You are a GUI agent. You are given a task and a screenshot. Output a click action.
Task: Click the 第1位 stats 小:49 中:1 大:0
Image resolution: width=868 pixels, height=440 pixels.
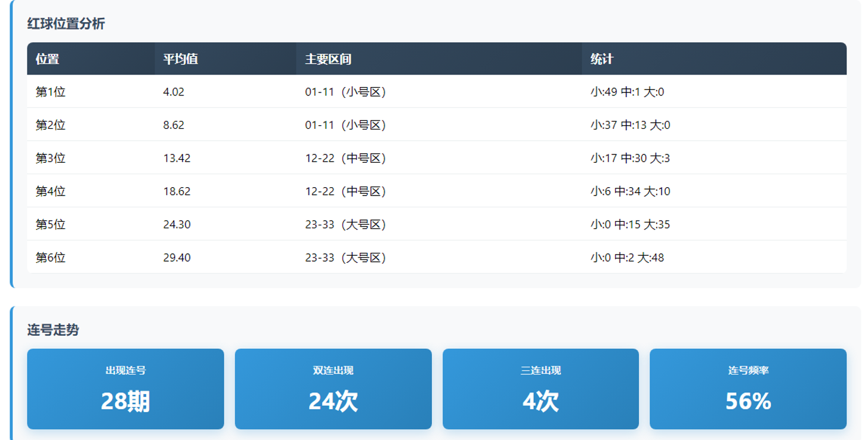(627, 92)
